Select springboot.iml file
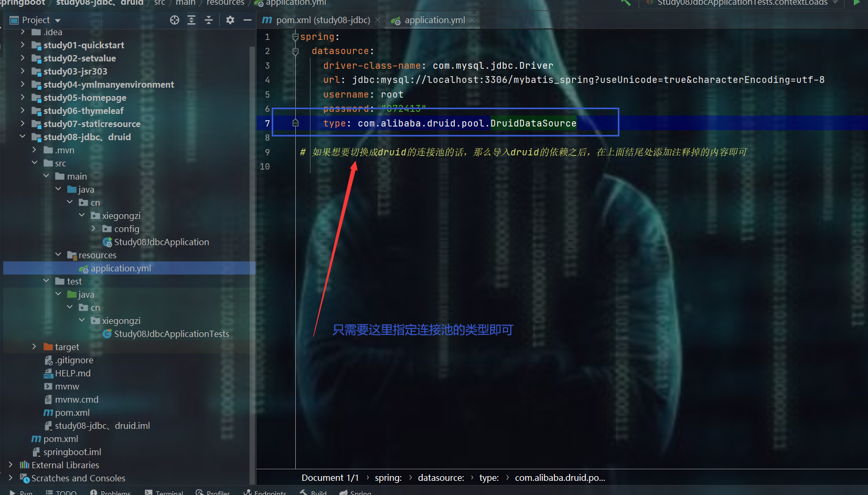The width and height of the screenshot is (868, 495). point(72,452)
